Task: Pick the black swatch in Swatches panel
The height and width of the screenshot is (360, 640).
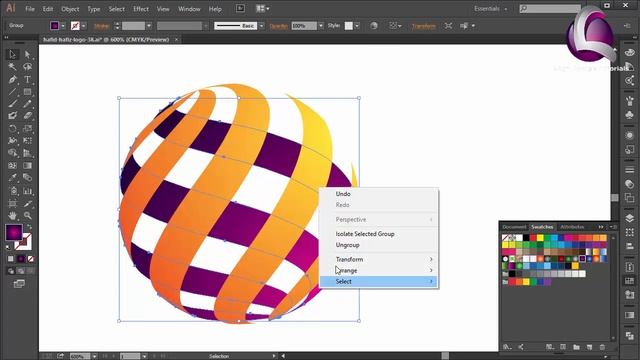Action: (x=526, y=238)
